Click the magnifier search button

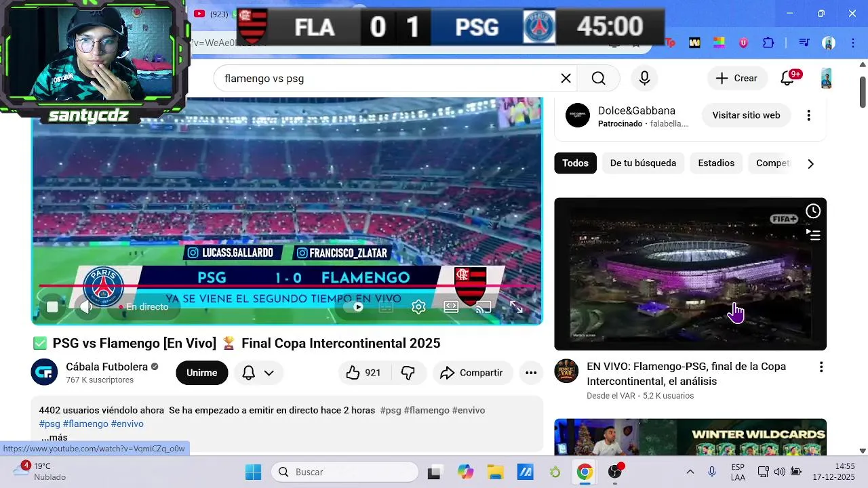point(598,79)
